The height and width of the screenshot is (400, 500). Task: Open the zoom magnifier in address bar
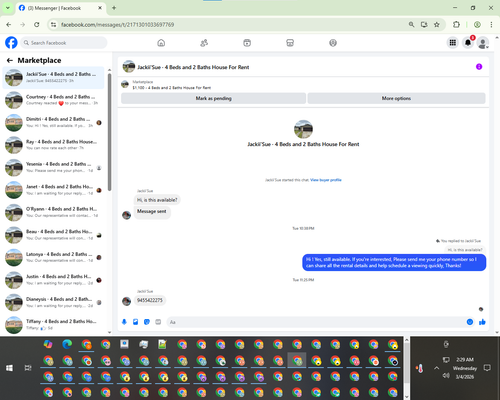(411, 24)
